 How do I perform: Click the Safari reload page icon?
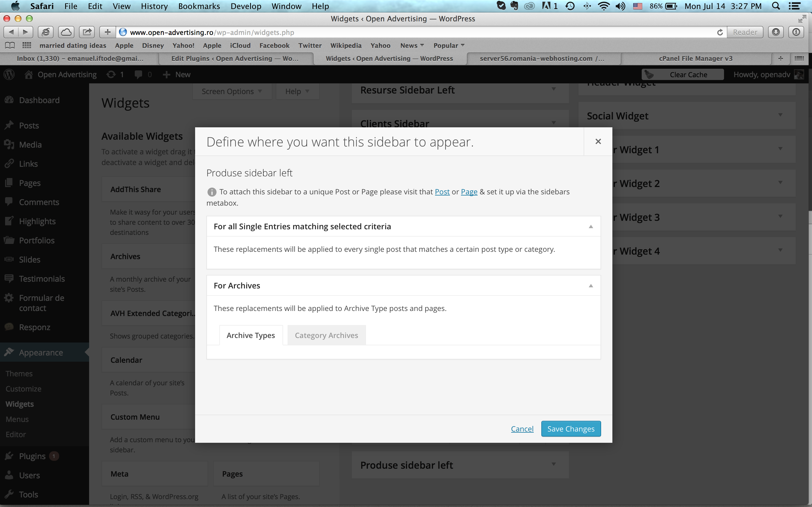click(x=720, y=32)
